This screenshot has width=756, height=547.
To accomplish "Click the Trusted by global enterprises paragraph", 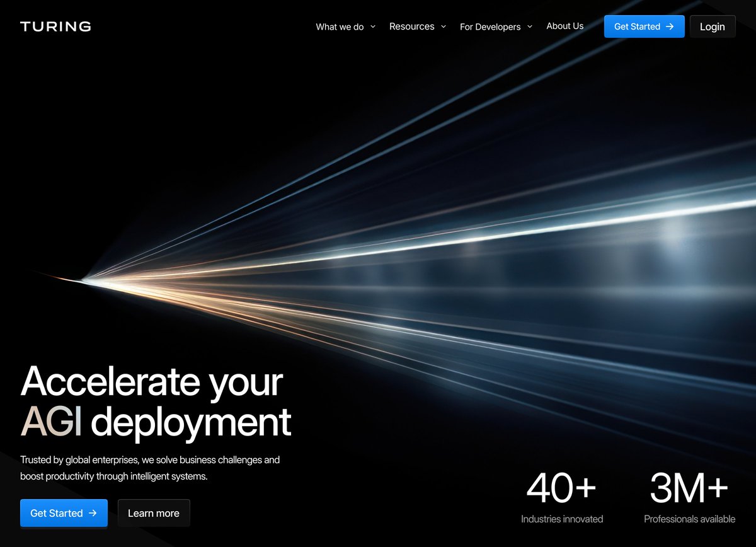I will pos(150,468).
